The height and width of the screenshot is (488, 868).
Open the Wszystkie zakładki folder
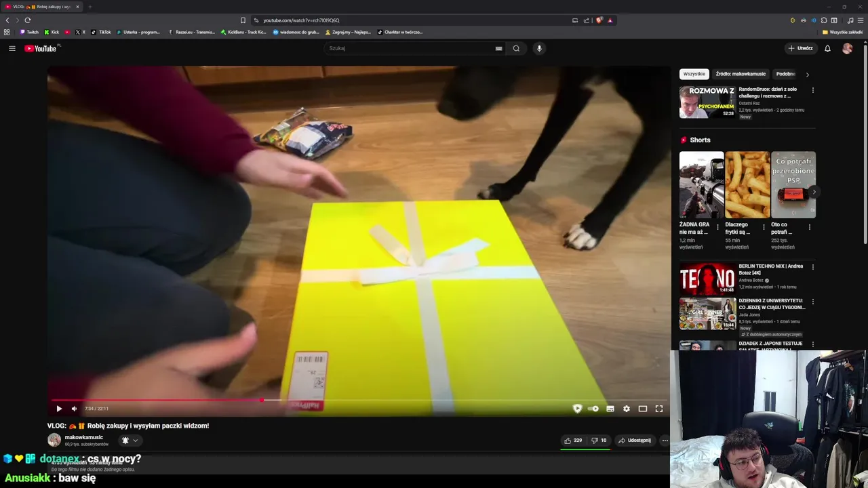tap(842, 32)
